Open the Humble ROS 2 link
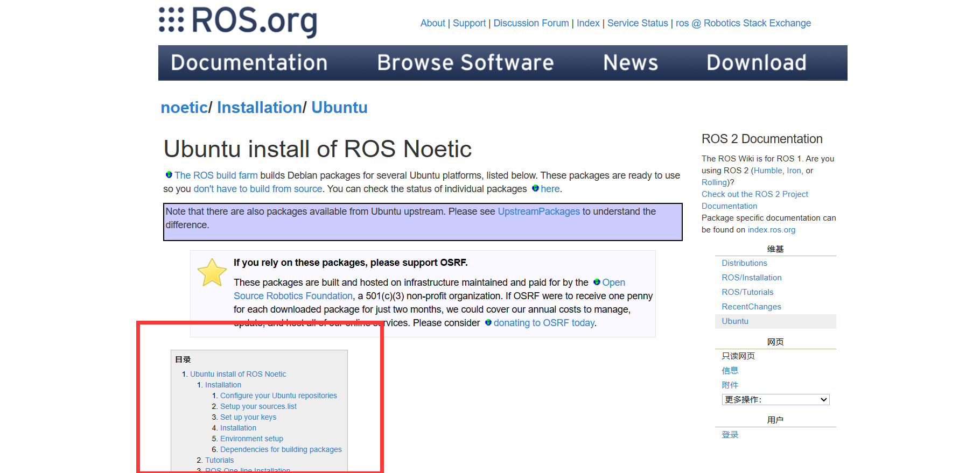980x473 pixels. [768, 171]
